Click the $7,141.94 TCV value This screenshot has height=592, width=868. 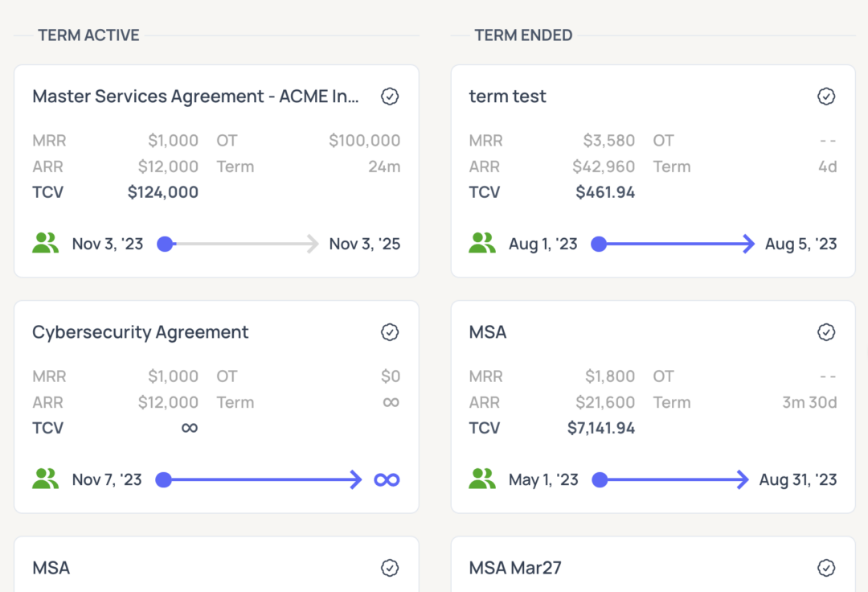[601, 428]
